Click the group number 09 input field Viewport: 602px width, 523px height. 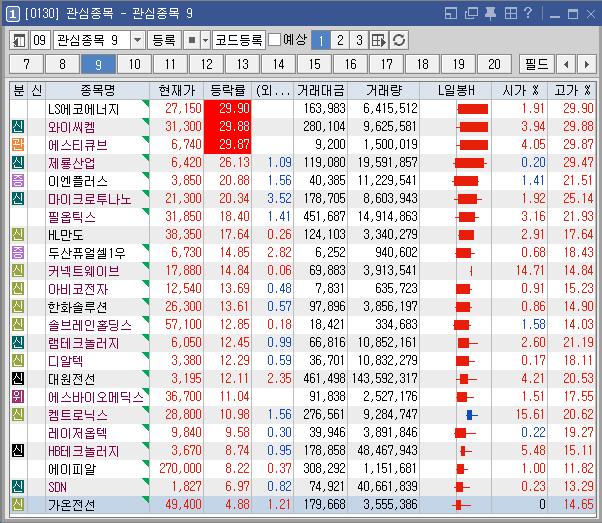click(x=40, y=40)
